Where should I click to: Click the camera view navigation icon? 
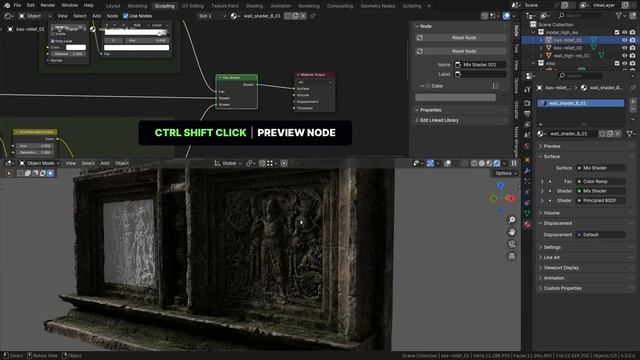point(512,244)
